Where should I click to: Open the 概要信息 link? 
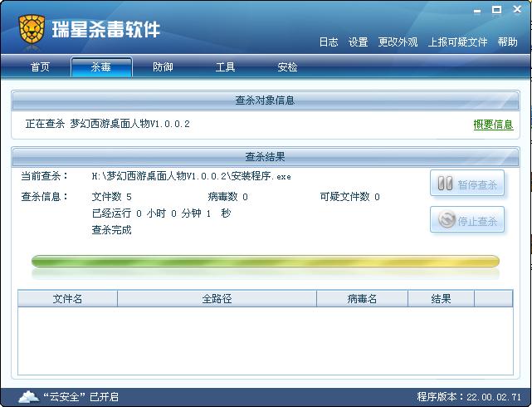coord(493,125)
